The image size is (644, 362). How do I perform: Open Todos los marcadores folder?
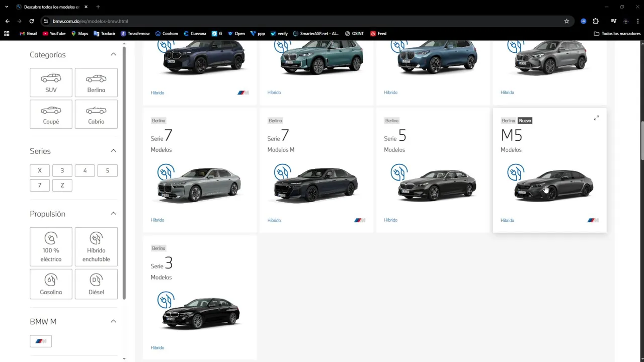[617, 34]
